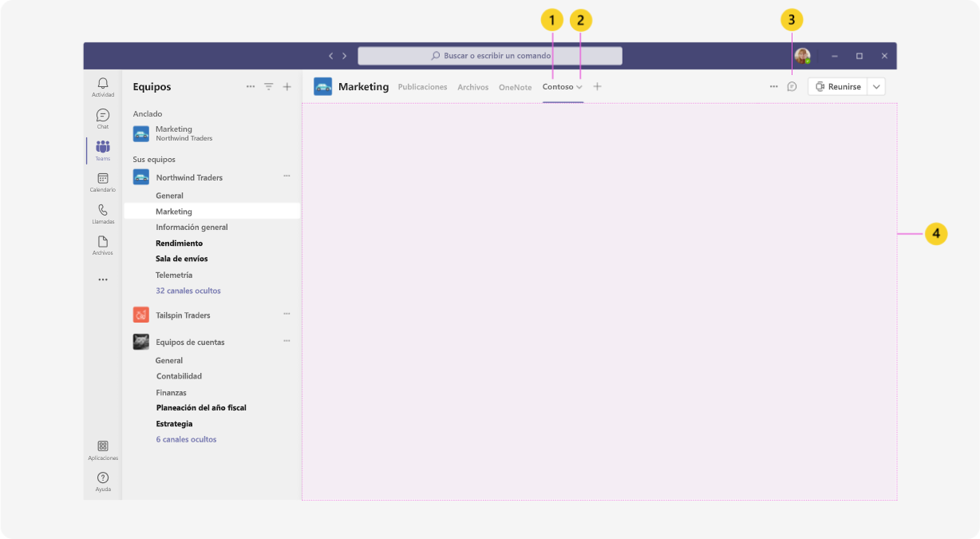Close the Teams window
The height and width of the screenshot is (539, 980).
[x=884, y=56]
